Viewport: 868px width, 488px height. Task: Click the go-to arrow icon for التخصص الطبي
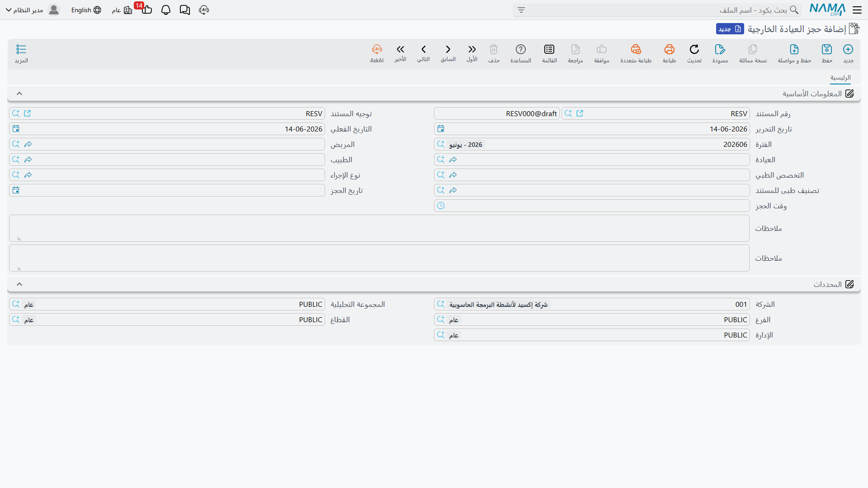click(453, 175)
